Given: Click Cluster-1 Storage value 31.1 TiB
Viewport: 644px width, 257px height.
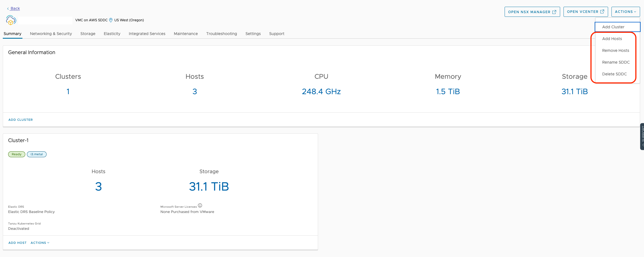Looking at the screenshot, I should (209, 186).
